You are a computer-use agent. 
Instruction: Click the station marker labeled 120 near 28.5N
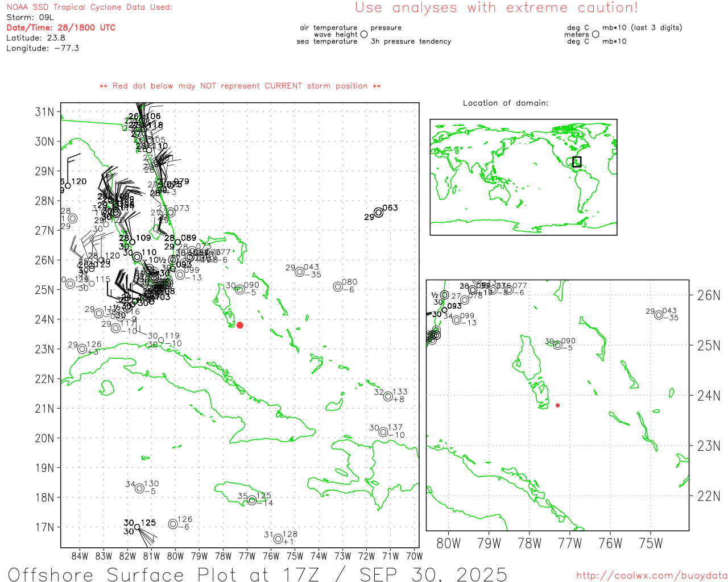[x=68, y=185]
